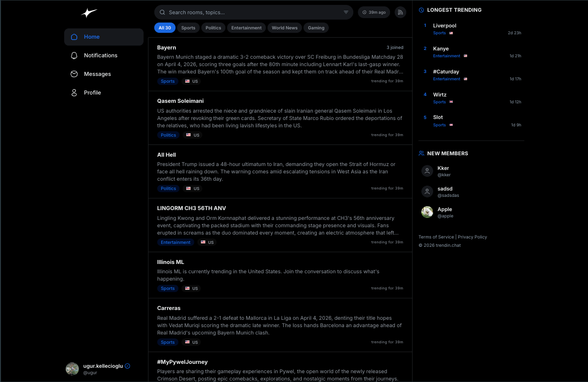Click the flag icon under Kanye trending

click(x=465, y=56)
